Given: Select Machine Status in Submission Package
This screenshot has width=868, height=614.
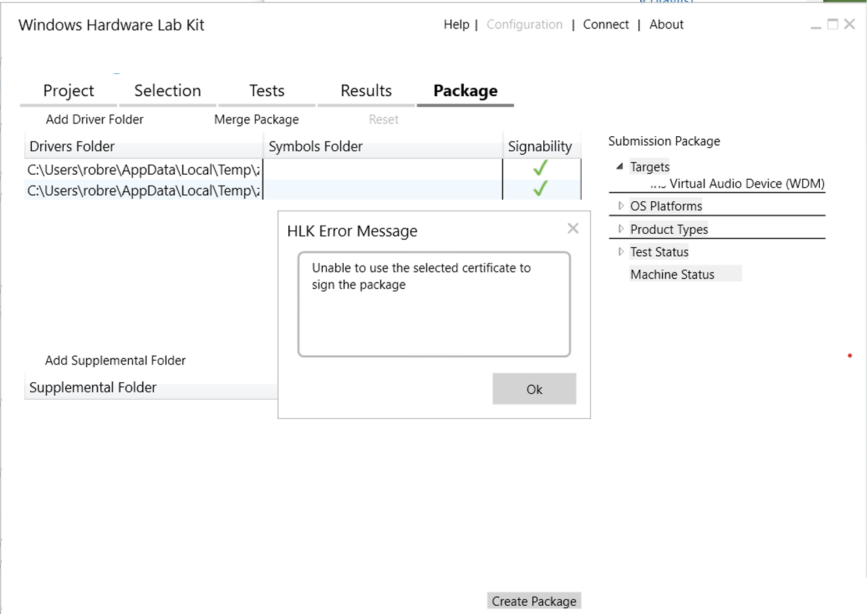Looking at the screenshot, I should pyautogui.click(x=672, y=274).
